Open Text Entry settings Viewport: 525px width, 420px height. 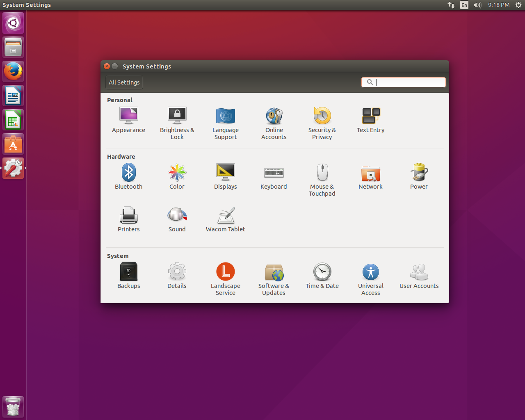pos(370,120)
